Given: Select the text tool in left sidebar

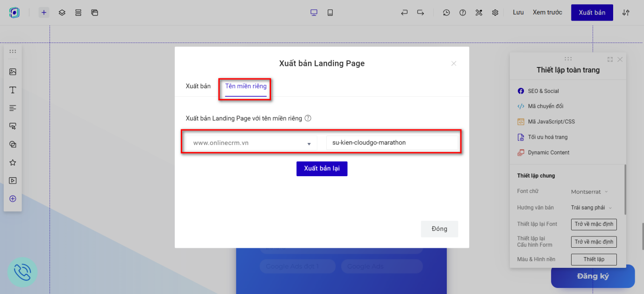Looking at the screenshot, I should (x=13, y=90).
